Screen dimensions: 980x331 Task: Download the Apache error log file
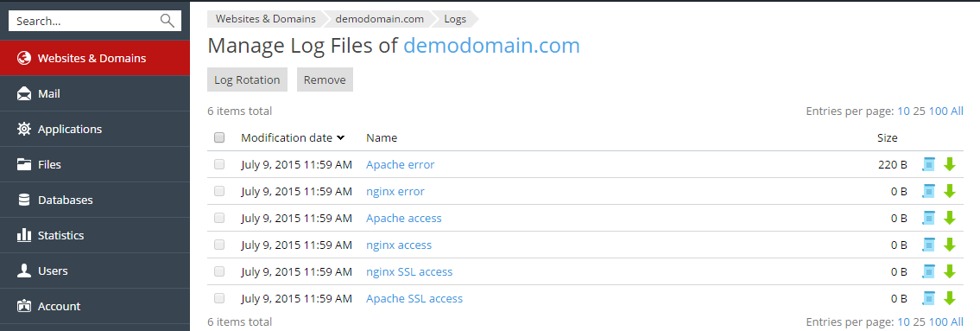(x=950, y=164)
